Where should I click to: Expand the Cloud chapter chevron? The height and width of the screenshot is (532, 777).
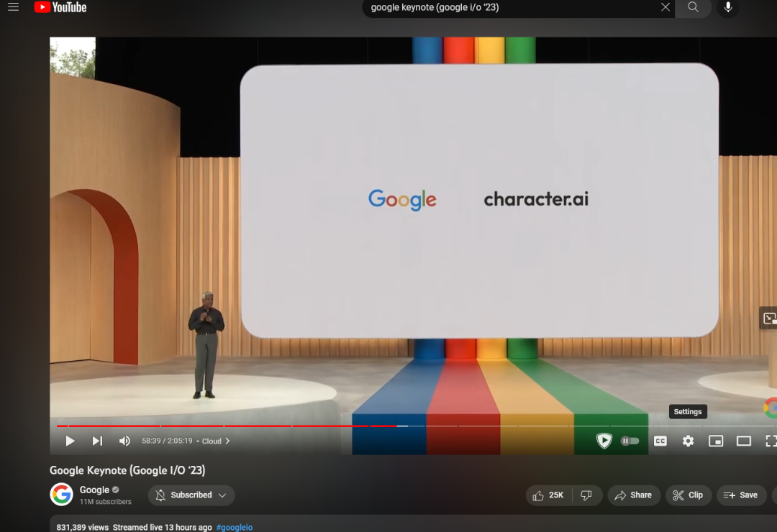click(x=227, y=441)
